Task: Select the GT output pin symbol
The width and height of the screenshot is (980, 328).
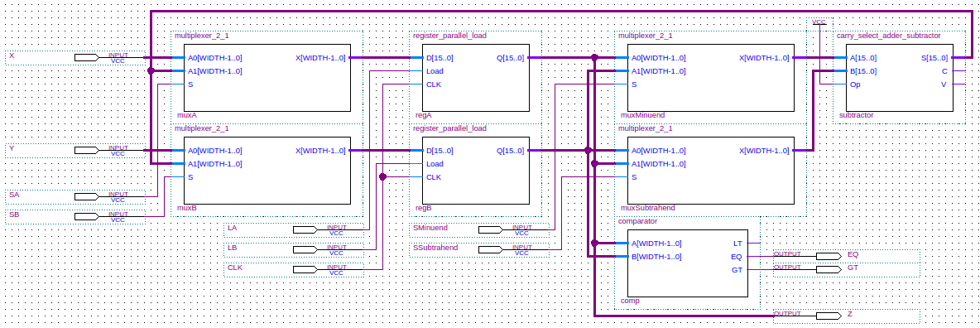Action: 829,269
